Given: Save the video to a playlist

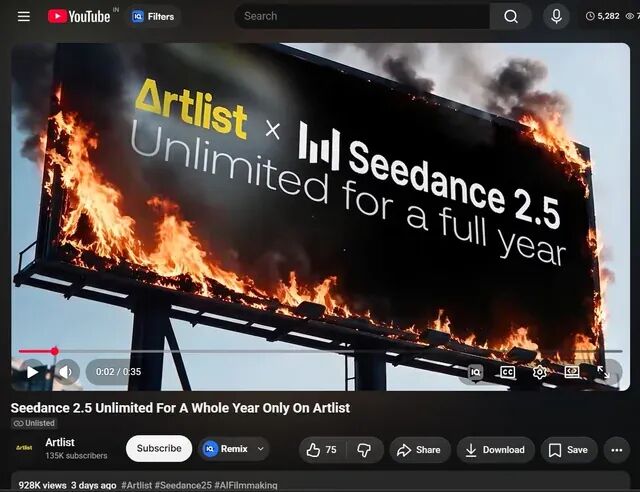Looking at the screenshot, I should pos(569,450).
